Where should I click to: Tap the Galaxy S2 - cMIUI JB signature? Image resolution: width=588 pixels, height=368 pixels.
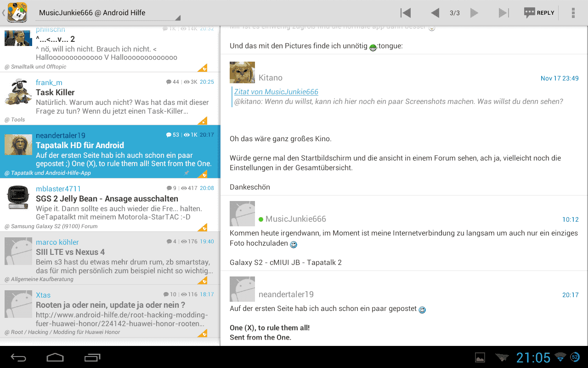(286, 263)
